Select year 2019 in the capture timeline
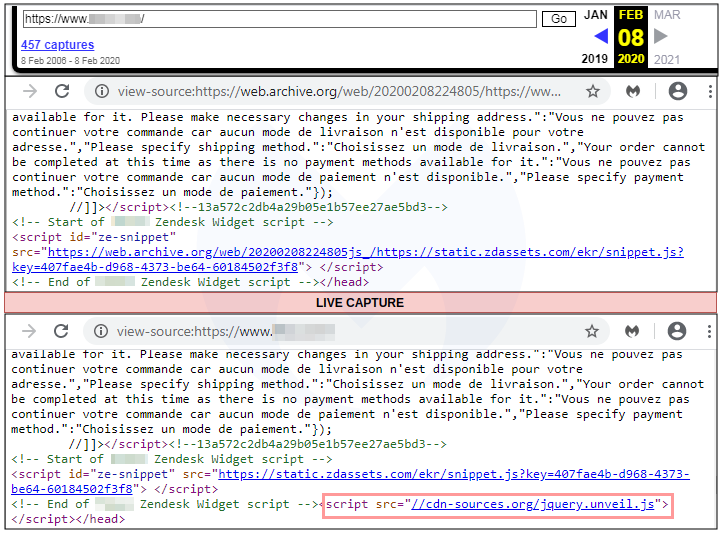The height and width of the screenshot is (533, 722). tap(595, 60)
